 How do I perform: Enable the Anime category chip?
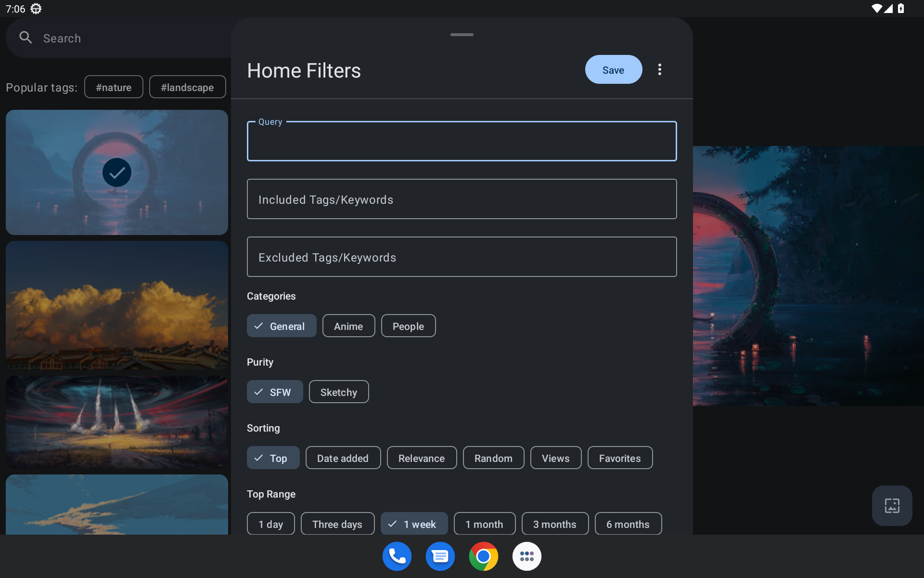pos(348,326)
